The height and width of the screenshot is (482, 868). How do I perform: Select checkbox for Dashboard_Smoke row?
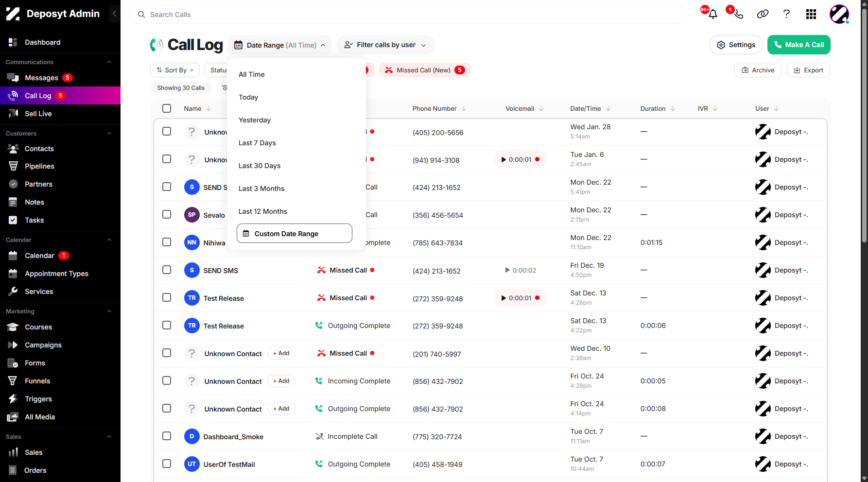167,436
